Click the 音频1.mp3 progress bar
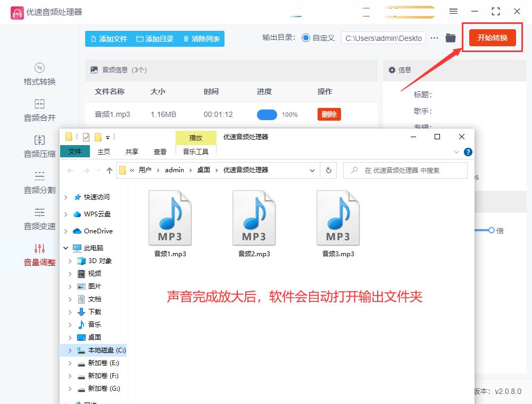 pos(267,115)
